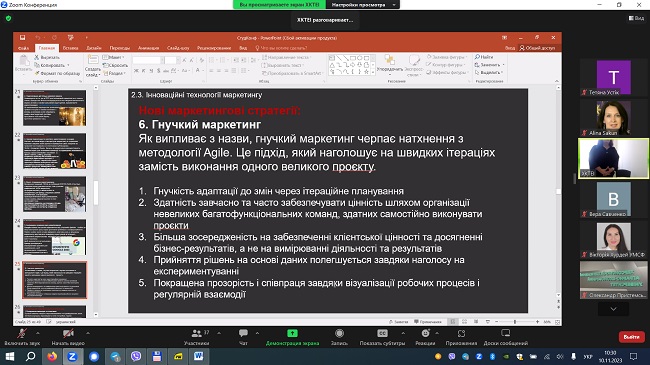Click the Find button in ribbon
This screenshot has width=650, height=365.
484,57
